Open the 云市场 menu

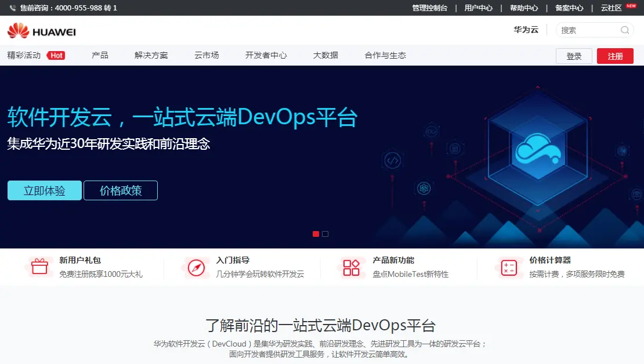click(x=207, y=56)
